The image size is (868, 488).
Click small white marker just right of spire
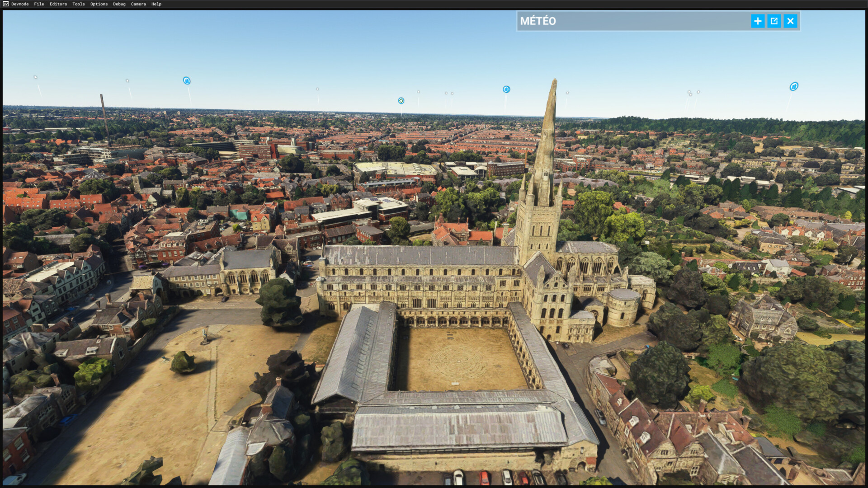567,93
